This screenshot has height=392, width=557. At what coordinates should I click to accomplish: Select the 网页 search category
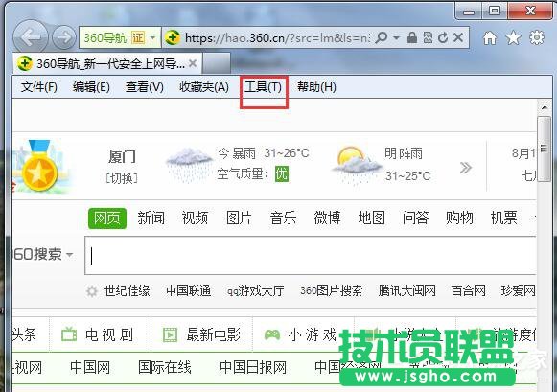pos(107,218)
